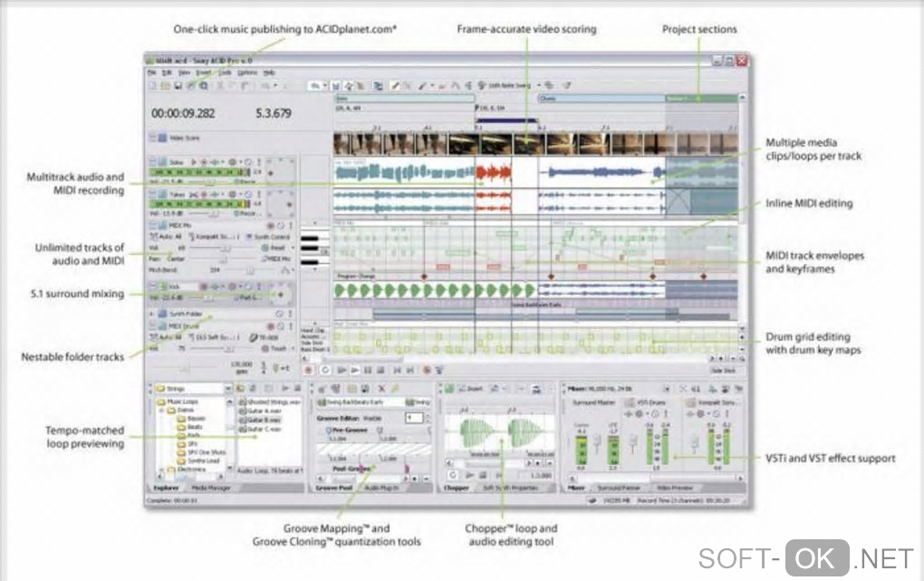Select the Draw pencil tool in toolbar
The image size is (924, 581).
click(x=395, y=86)
